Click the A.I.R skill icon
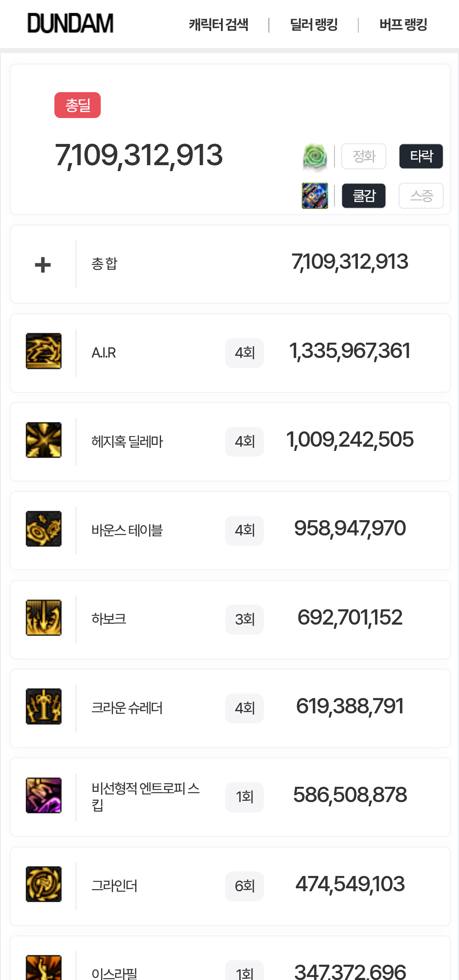 click(x=44, y=351)
